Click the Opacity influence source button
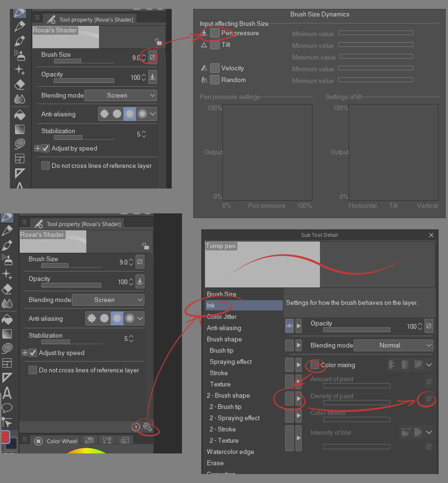 click(x=152, y=77)
